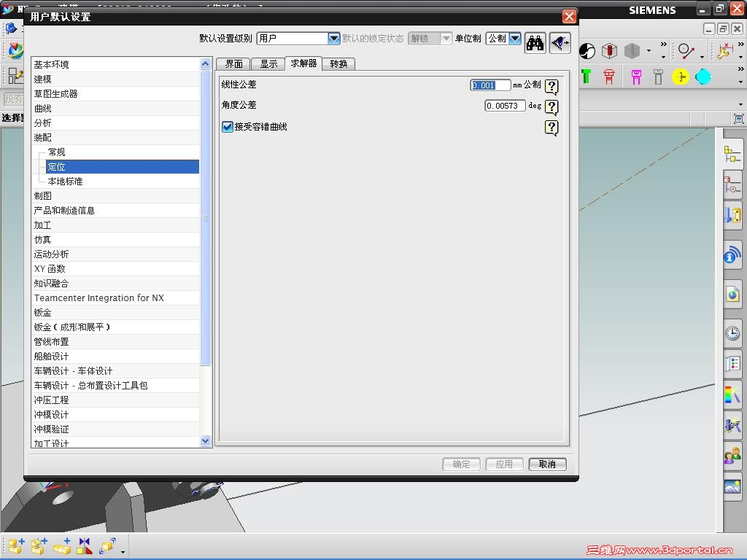Open the Roles sidebar tab
This screenshot has width=747, height=560.
[x=732, y=364]
